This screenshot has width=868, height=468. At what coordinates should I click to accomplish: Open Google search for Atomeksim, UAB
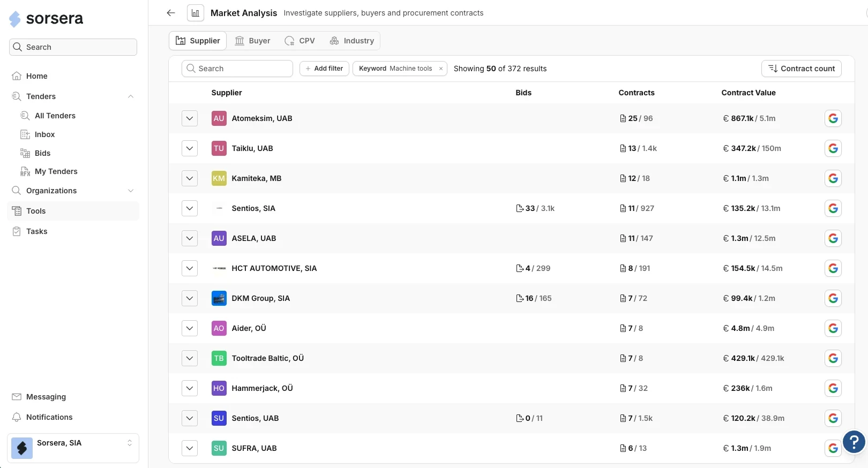(x=833, y=118)
